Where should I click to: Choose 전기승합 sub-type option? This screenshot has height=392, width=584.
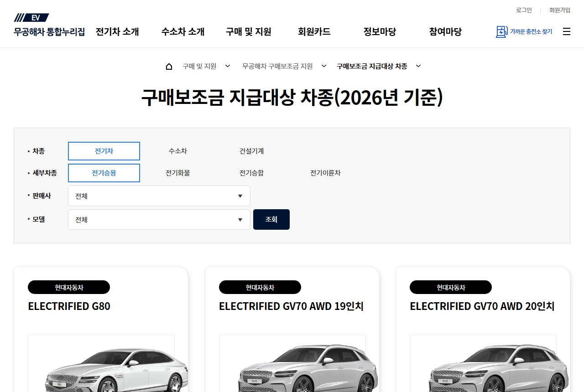[251, 173]
